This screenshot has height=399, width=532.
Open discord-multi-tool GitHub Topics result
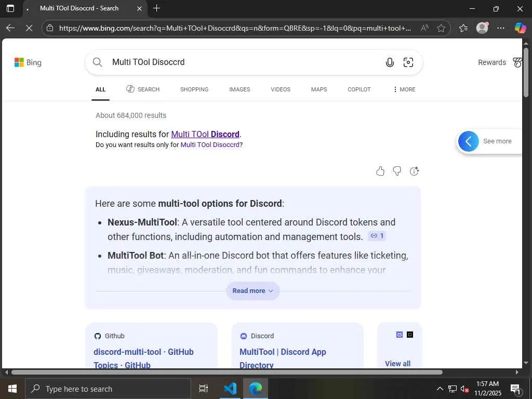pyautogui.click(x=143, y=358)
